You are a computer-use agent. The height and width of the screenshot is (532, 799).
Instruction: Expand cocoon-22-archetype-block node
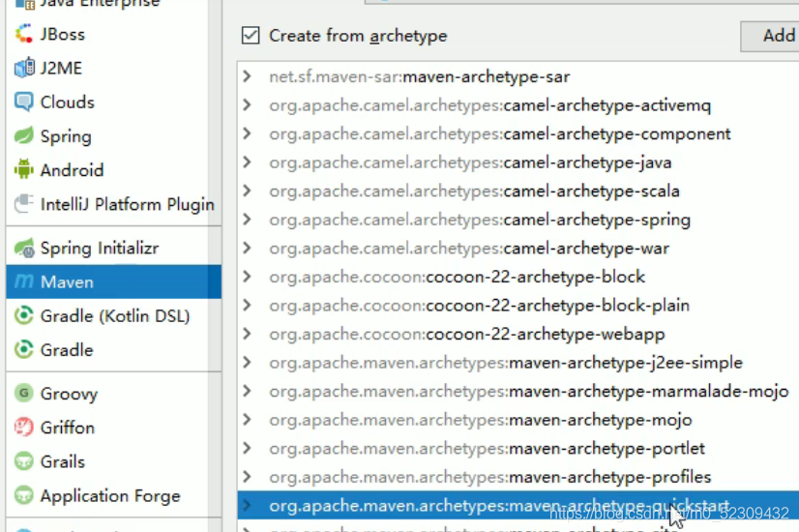(x=247, y=277)
